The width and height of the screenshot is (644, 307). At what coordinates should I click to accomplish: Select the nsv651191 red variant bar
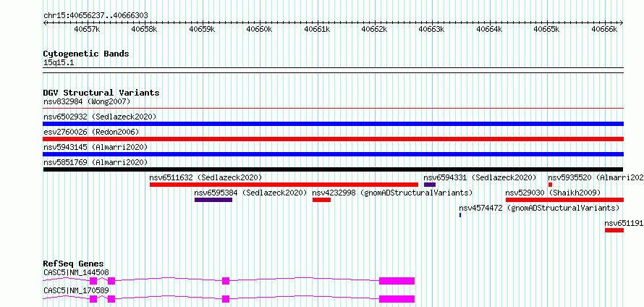tap(614, 230)
